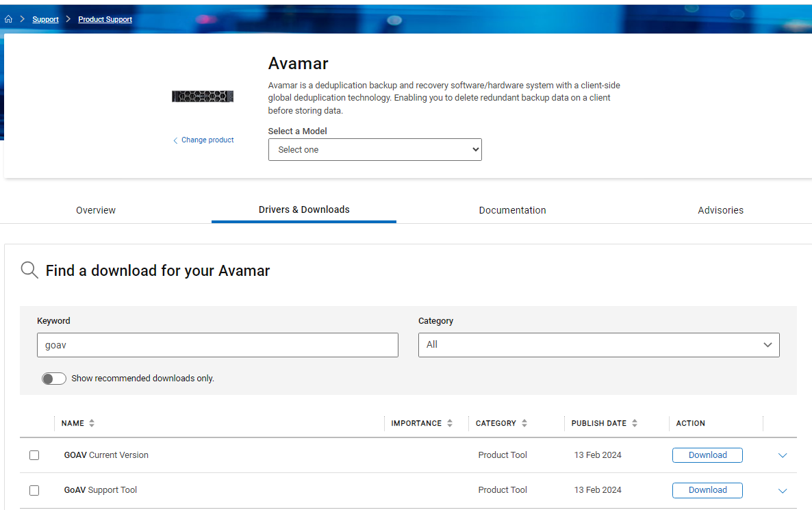
Task: Check the GOAV Current Version checkbox
Action: [x=34, y=455]
